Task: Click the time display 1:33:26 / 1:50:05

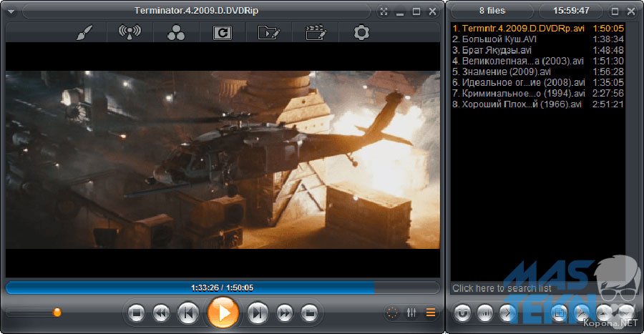Action: [223, 288]
